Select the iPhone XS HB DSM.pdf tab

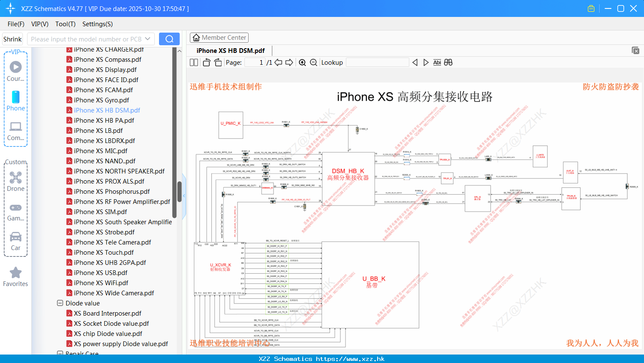coord(230,50)
